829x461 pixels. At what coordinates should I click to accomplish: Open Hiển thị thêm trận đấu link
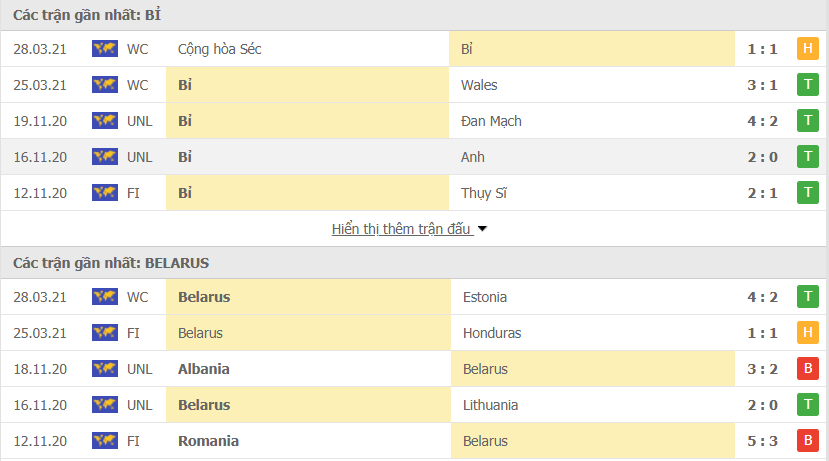pyautogui.click(x=401, y=229)
